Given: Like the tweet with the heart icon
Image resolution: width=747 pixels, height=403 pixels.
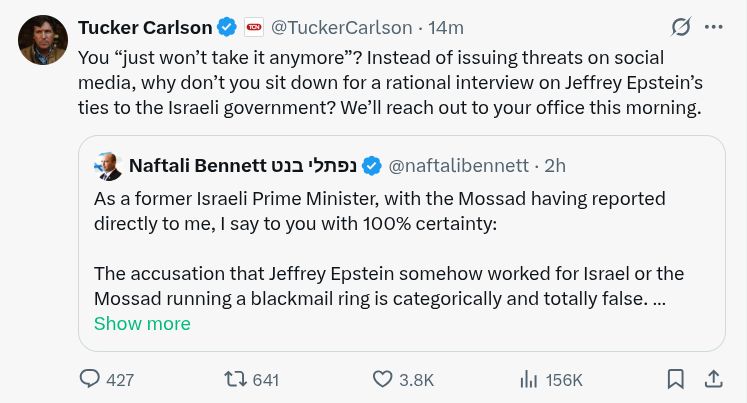Looking at the screenshot, I should click(x=382, y=379).
